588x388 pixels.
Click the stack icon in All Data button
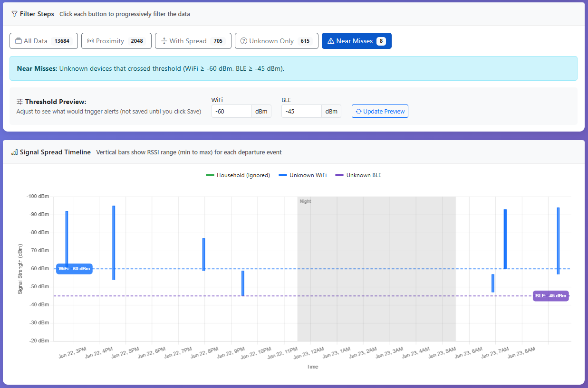pos(19,41)
